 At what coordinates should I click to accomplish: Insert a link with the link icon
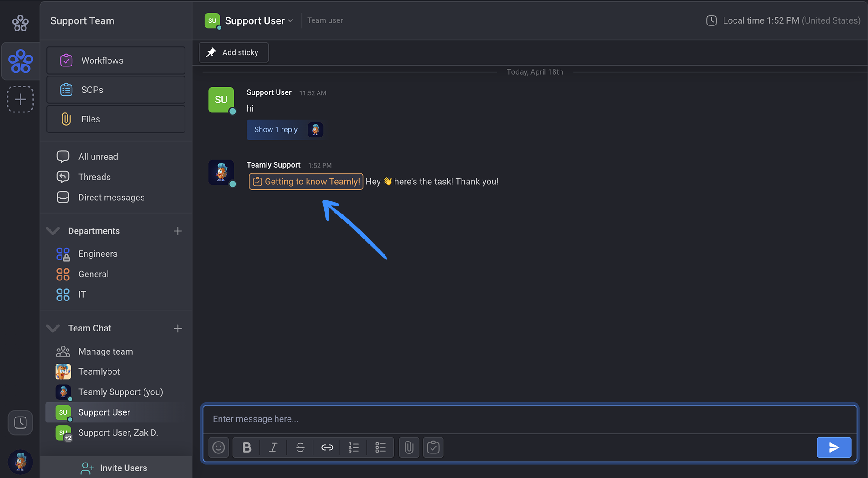click(x=327, y=447)
